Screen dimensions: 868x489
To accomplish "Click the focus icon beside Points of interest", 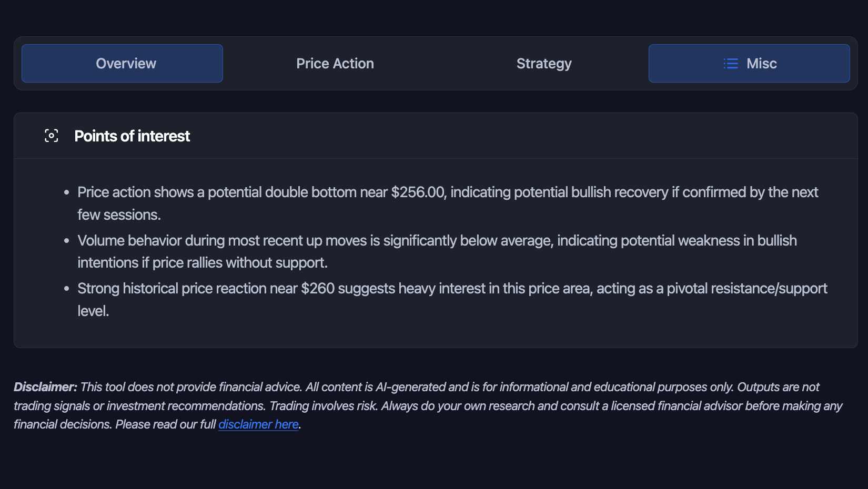I will pos(52,136).
